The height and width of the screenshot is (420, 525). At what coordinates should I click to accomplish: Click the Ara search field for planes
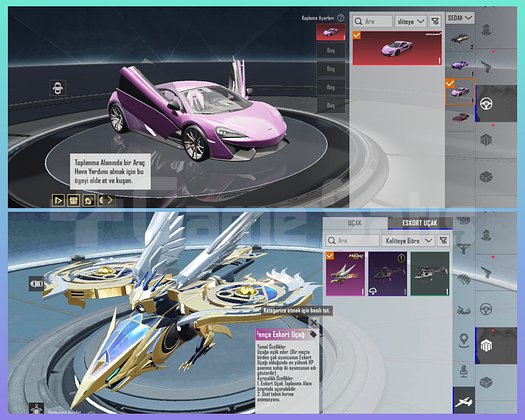353,240
